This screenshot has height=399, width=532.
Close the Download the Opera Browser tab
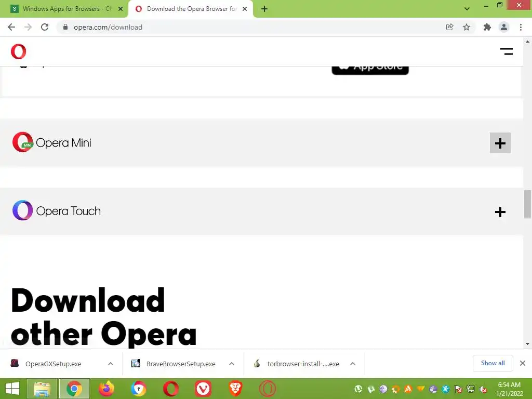point(245,9)
